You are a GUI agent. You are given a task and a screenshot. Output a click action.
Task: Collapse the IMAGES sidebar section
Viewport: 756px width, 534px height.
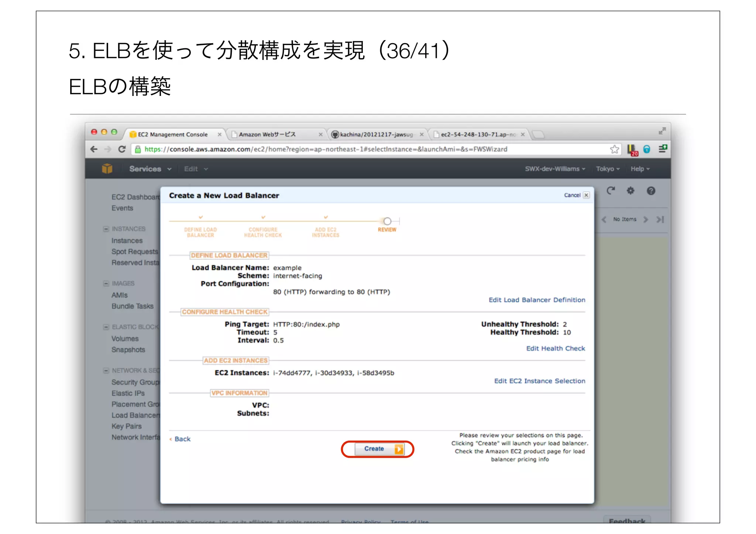click(x=106, y=283)
